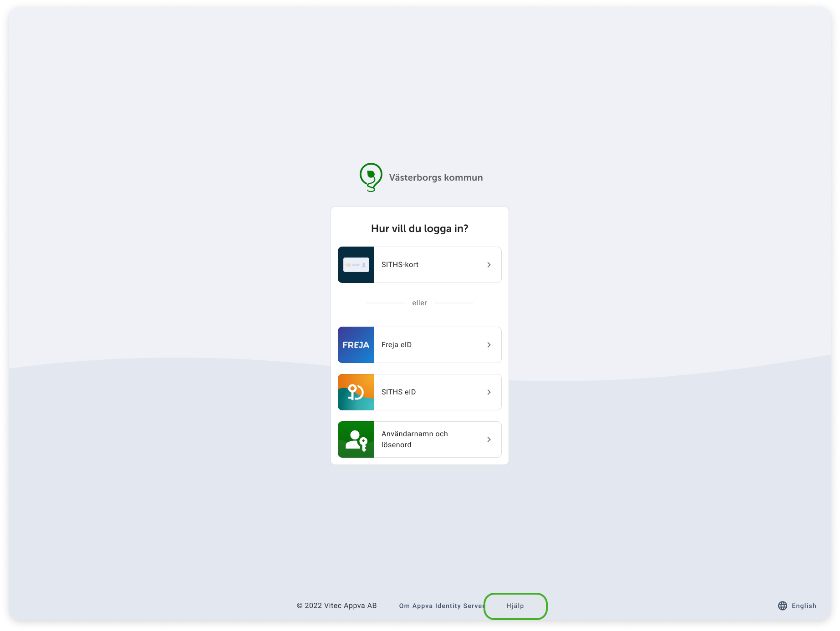Click the Västerborgs kommun title text
Image resolution: width=840 pixels, height=631 pixels.
pyautogui.click(x=436, y=178)
